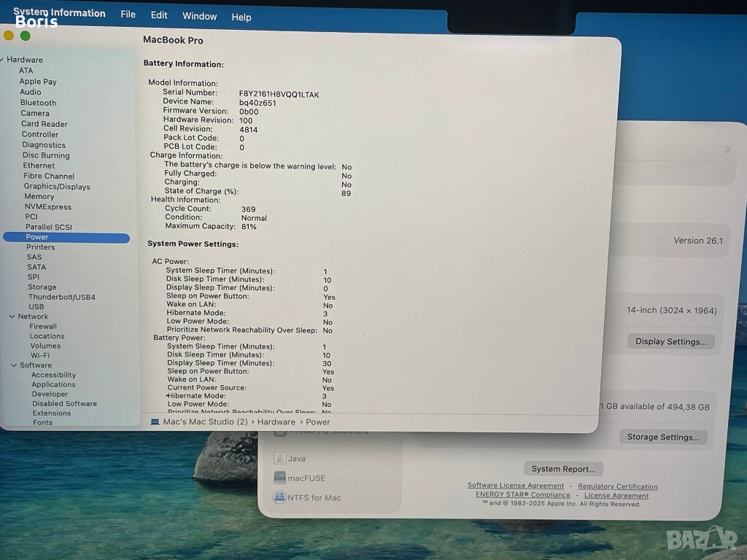This screenshot has height=560, width=747.
Task: Collapse the Hardware section in sidebar
Action: click(x=3, y=60)
